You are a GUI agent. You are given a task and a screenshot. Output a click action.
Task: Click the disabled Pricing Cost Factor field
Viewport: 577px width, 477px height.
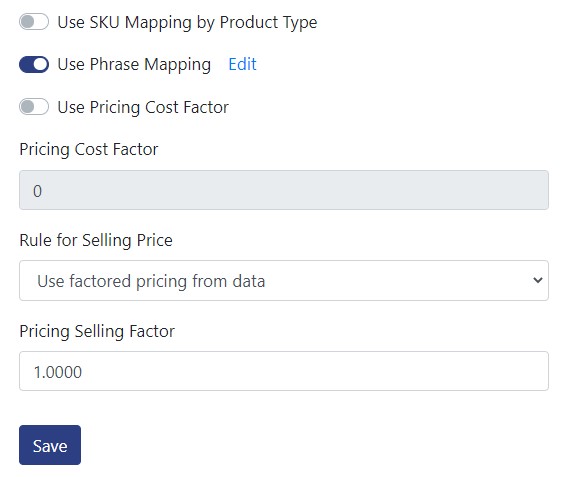[284, 190]
